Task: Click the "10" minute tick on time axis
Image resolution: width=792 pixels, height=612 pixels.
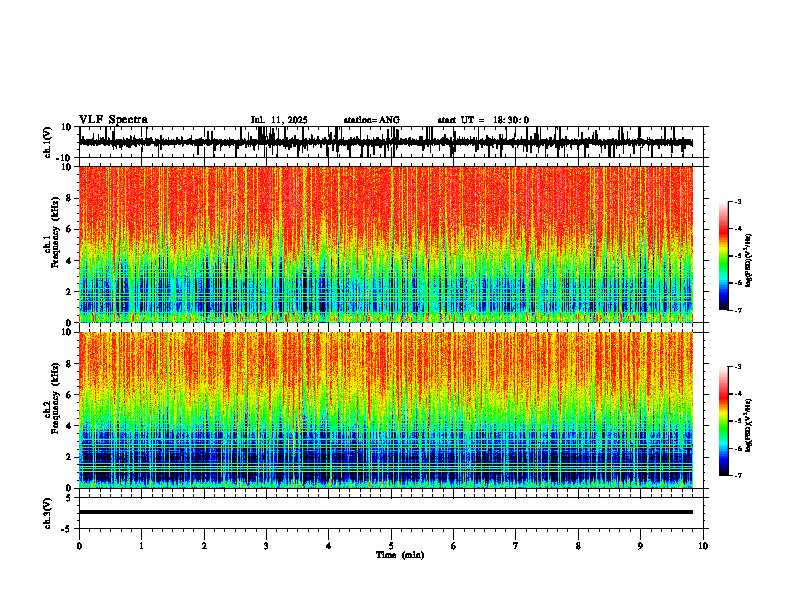Action: pyautogui.click(x=703, y=546)
